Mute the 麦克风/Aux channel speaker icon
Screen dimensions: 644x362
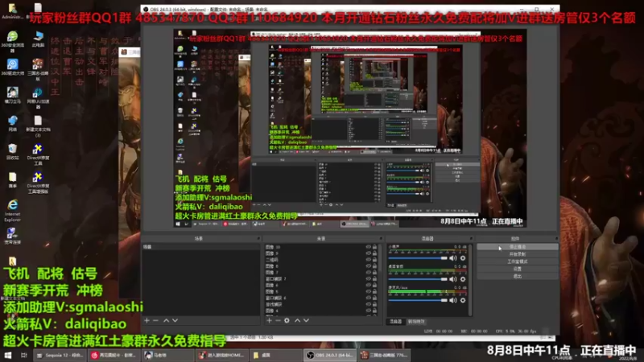[x=453, y=300]
